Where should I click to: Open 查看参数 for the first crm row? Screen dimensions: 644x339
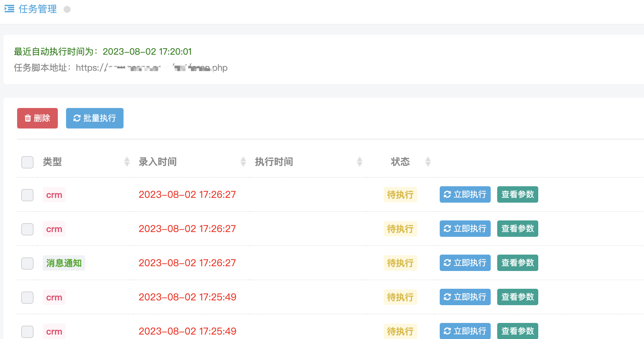[518, 194]
